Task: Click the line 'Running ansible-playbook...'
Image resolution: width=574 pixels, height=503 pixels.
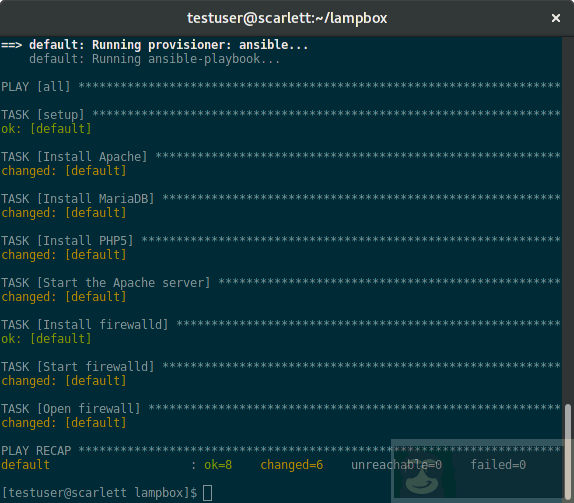Action: pyautogui.click(x=186, y=59)
